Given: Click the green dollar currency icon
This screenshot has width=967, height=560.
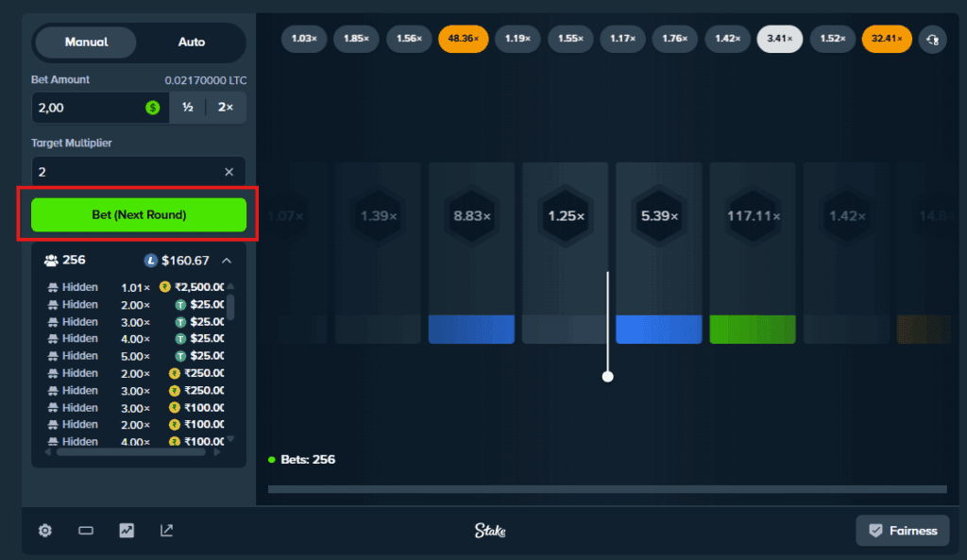Looking at the screenshot, I should pos(153,108).
